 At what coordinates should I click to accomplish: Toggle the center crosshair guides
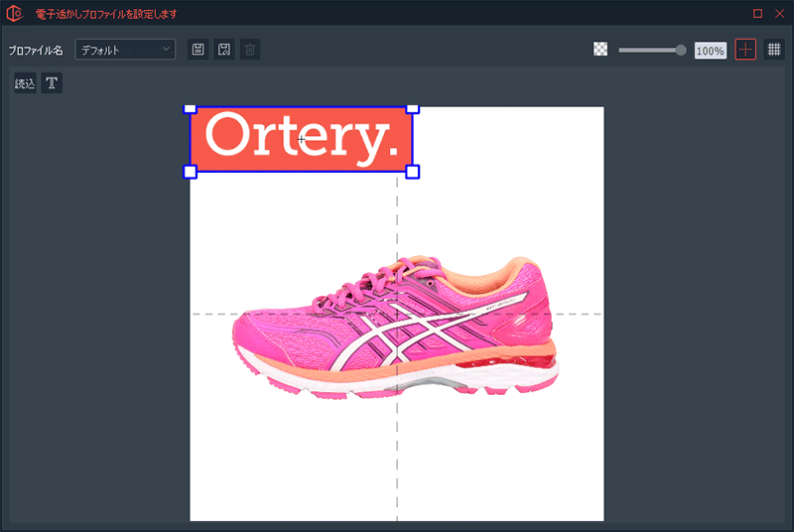point(745,50)
